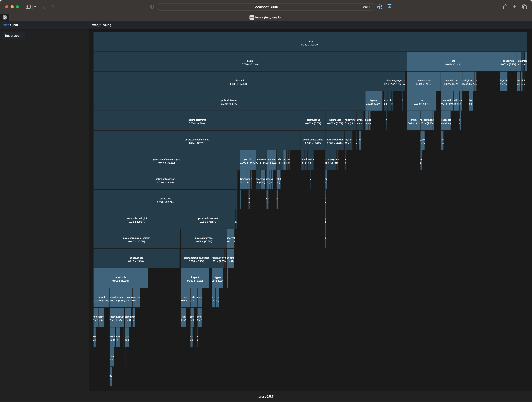Viewport: 532px width, 402px height.
Task: Expand the site 0.011 s block
Action: 453,62
